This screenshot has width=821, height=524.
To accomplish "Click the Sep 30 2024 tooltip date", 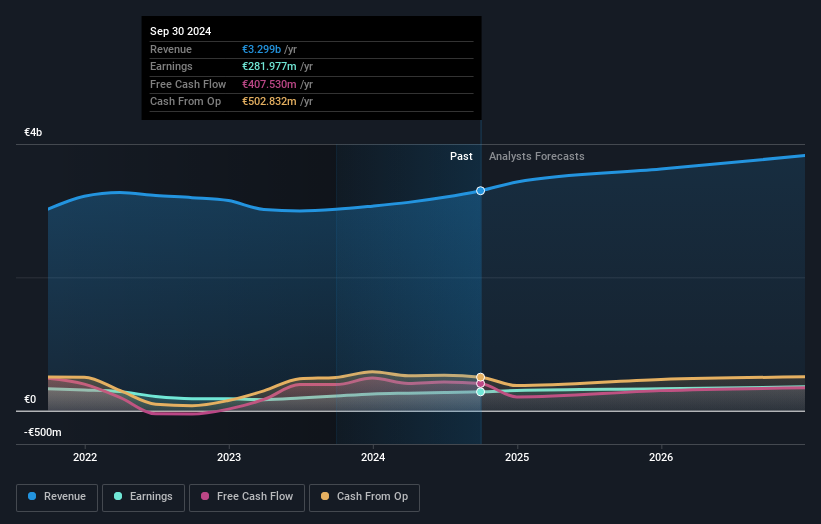I will 181,31.
